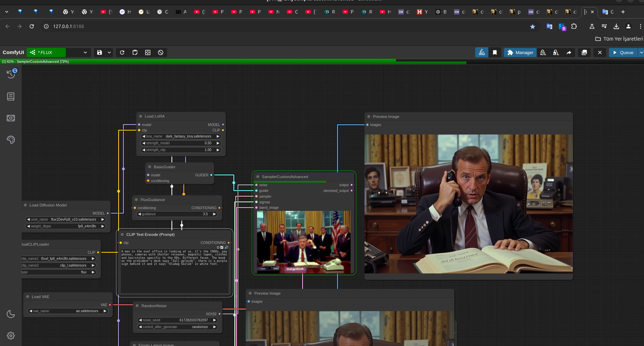
Task: Open the lora_name dark_fantasy_lora selector
Action: (181, 137)
